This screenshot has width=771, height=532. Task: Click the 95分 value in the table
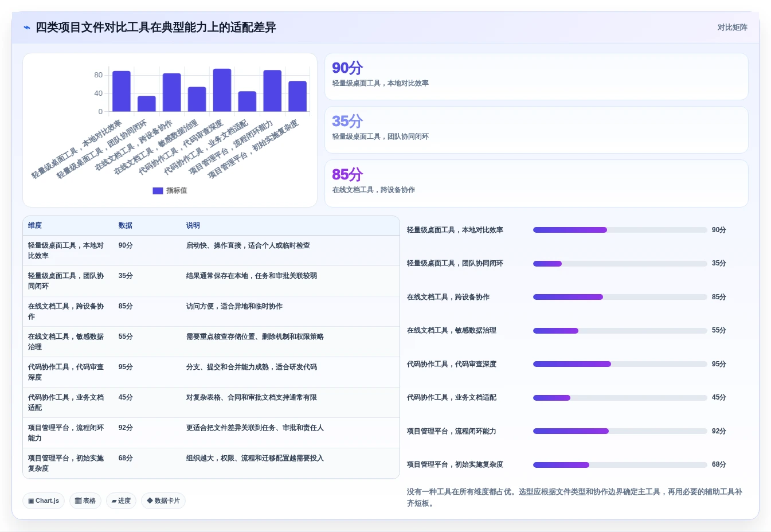pyautogui.click(x=126, y=367)
